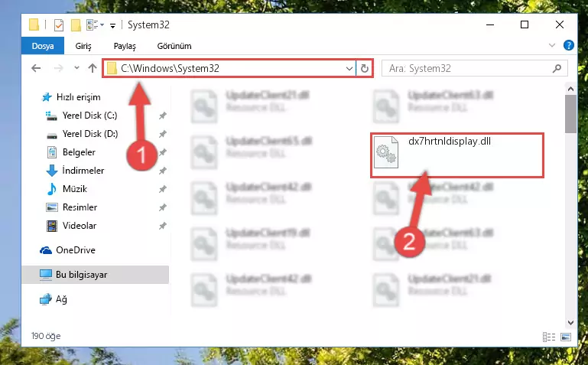Open the Customize Quick Access Toolbar dropdown arrow
This screenshot has height=365, width=588.
click(112, 25)
